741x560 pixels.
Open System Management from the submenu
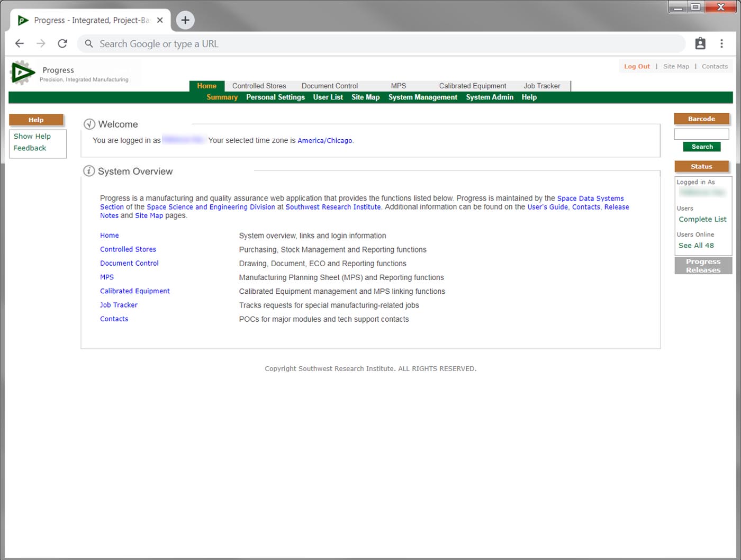click(x=422, y=97)
